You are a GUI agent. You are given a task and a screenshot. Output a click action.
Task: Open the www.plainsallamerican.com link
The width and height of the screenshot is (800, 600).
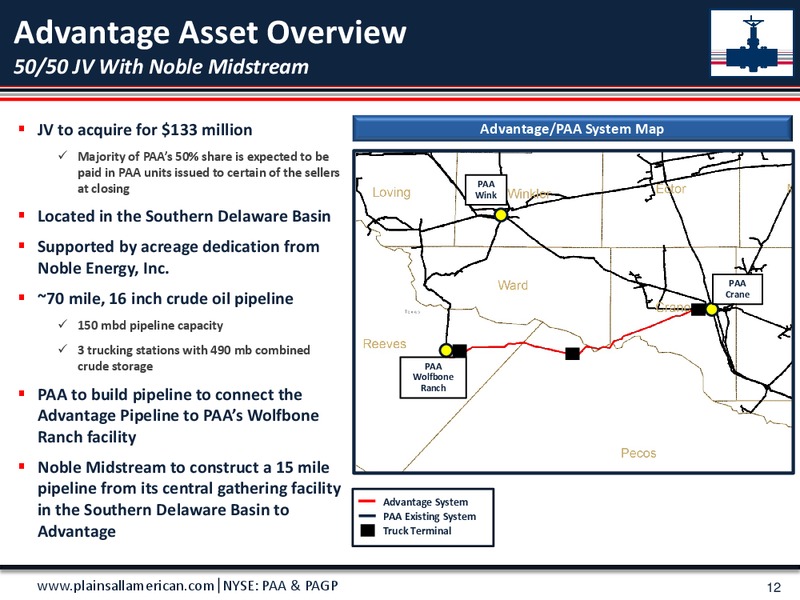[126, 586]
